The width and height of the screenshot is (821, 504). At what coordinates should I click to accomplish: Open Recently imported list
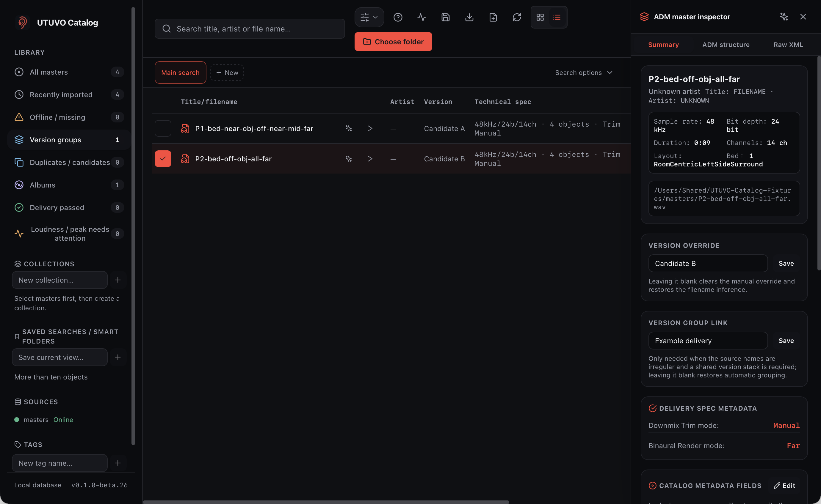tap(69, 95)
